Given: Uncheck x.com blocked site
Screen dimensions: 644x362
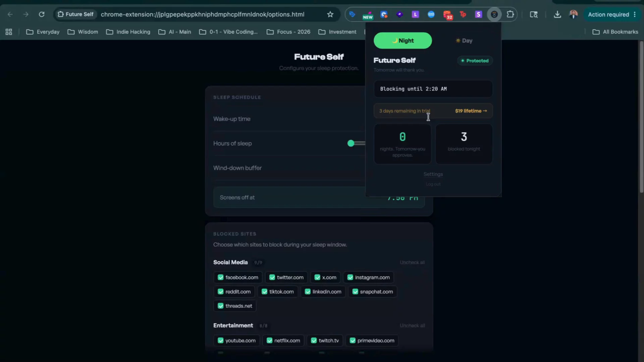Looking at the screenshot, I should click(317, 278).
